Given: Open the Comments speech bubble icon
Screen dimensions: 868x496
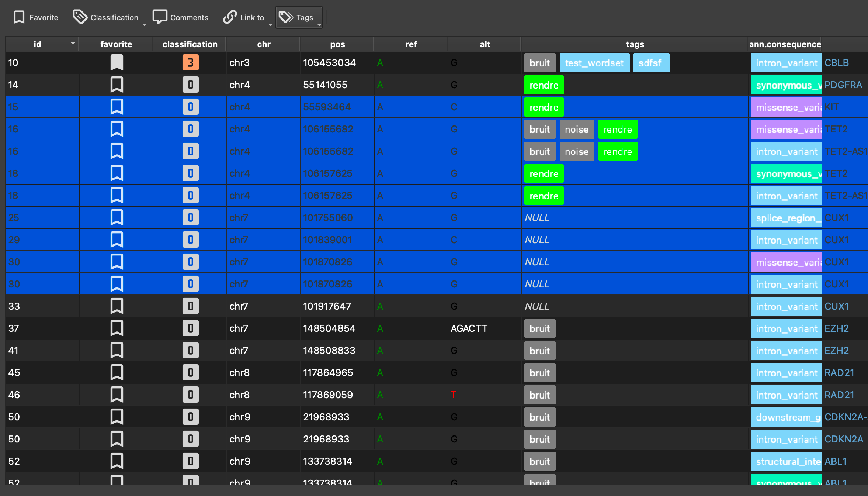Looking at the screenshot, I should (160, 17).
